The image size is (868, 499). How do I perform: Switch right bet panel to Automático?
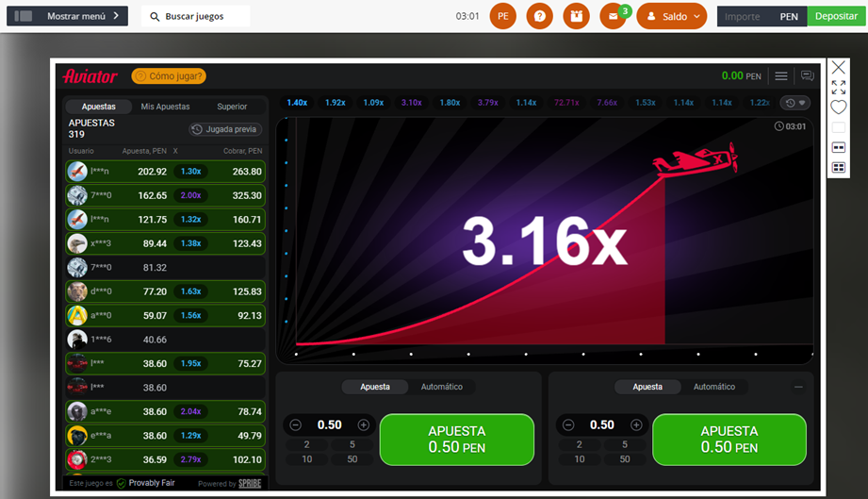point(713,387)
